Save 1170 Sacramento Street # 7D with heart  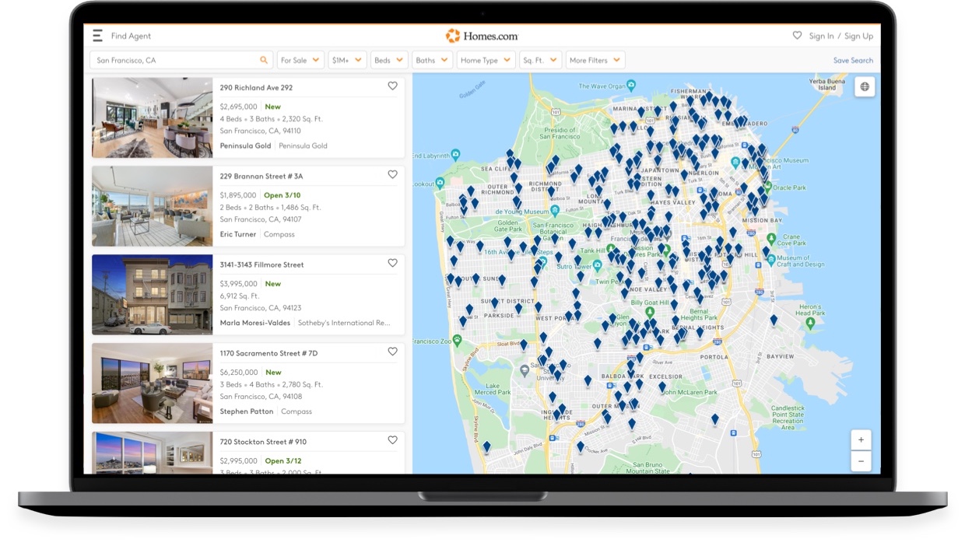click(x=392, y=352)
